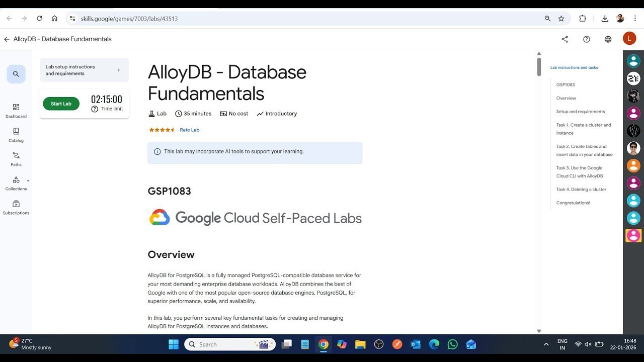Viewport: 644px width, 362px height.
Task: Jump to Overview in lab outline
Action: [566, 98]
